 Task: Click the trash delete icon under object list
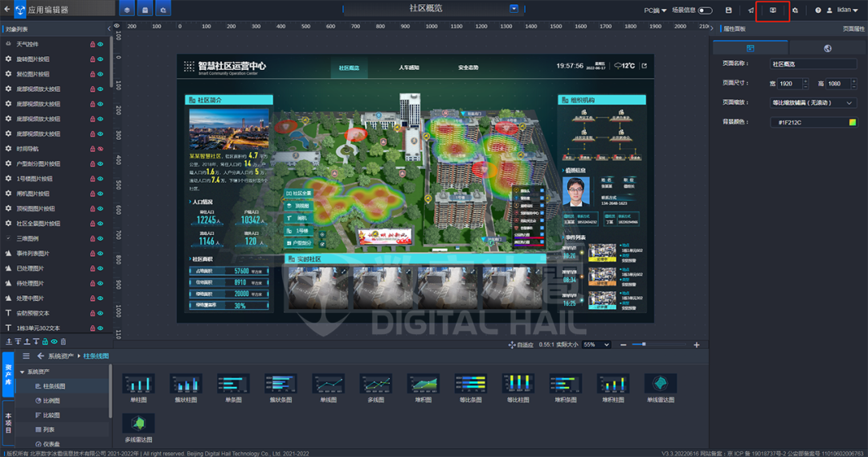click(63, 342)
